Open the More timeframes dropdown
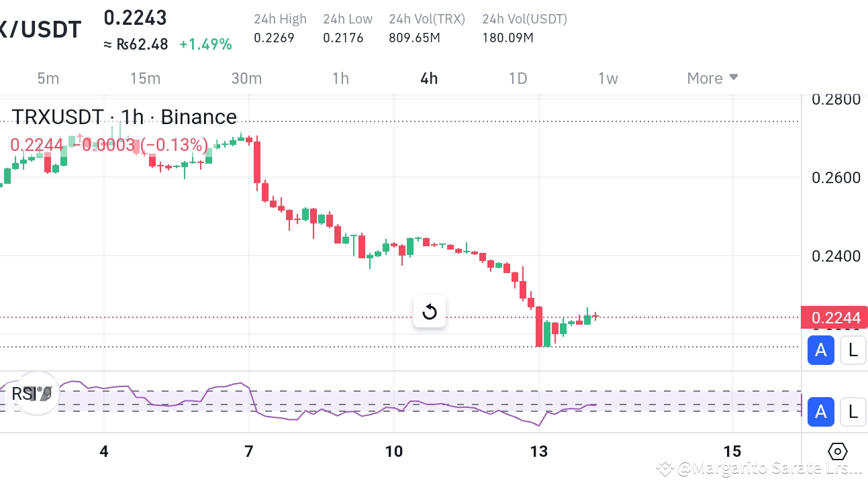The height and width of the screenshot is (483, 868). (704, 78)
